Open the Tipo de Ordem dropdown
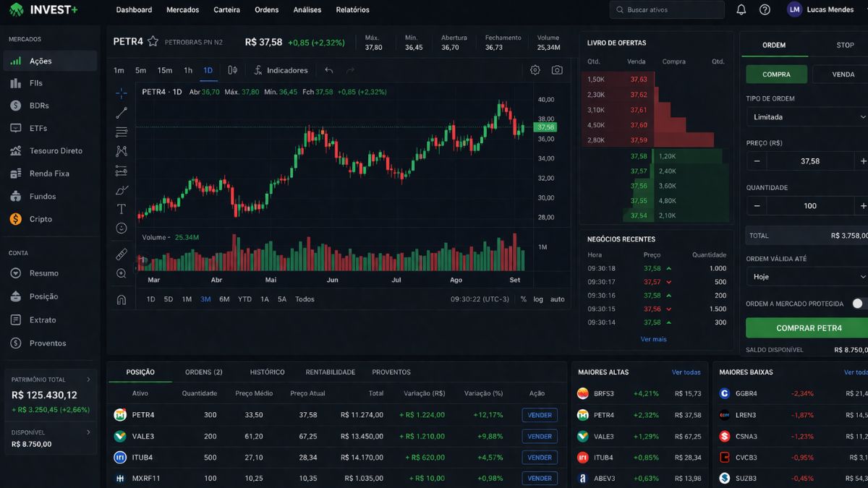 (807, 116)
